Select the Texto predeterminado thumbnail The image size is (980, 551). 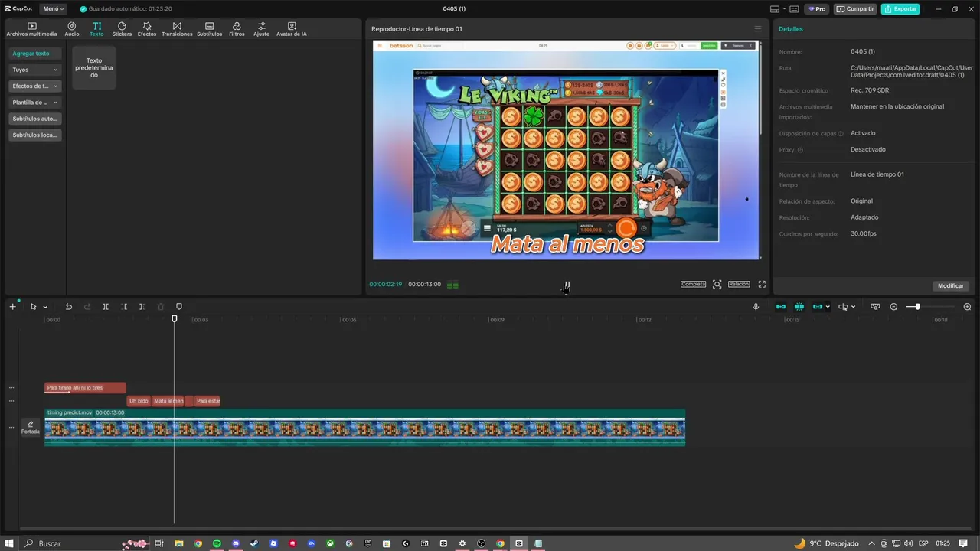94,67
